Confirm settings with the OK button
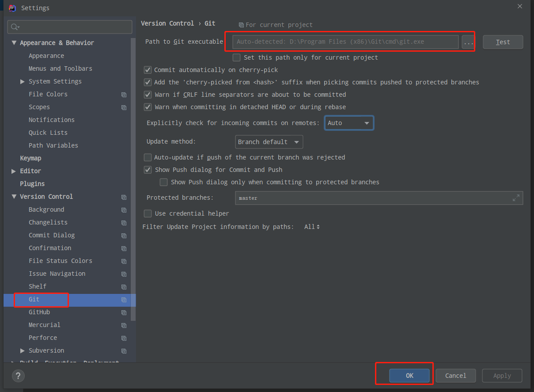 point(409,376)
